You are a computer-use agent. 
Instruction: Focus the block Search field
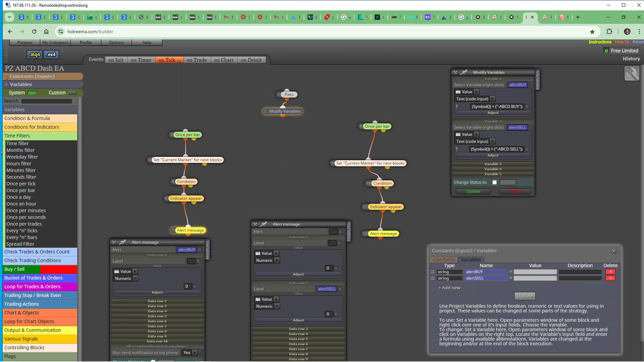[x=47, y=101]
